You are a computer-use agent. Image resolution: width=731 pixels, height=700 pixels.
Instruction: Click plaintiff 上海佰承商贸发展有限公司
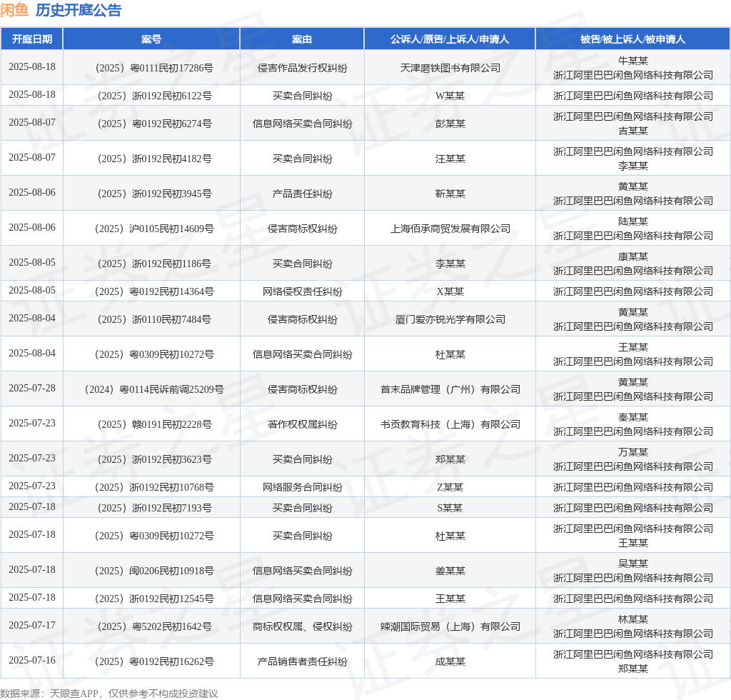pyautogui.click(x=450, y=229)
